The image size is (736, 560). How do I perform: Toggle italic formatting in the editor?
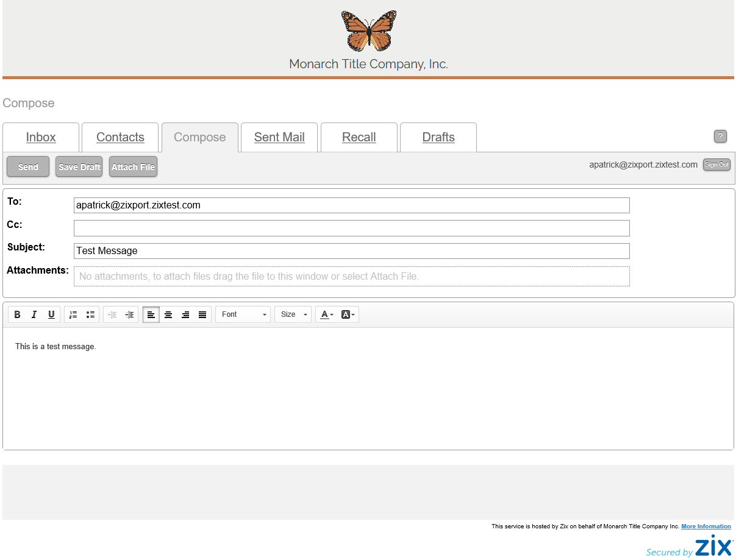coord(34,314)
